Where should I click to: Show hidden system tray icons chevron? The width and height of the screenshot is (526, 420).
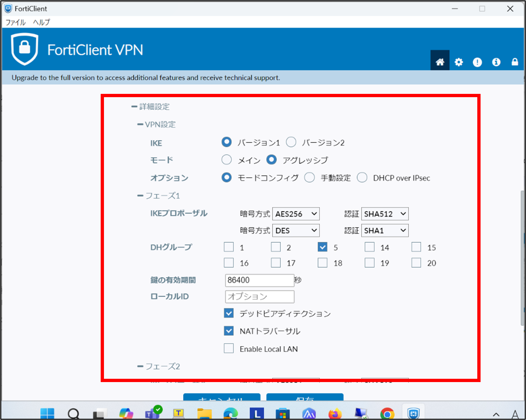coord(496,414)
